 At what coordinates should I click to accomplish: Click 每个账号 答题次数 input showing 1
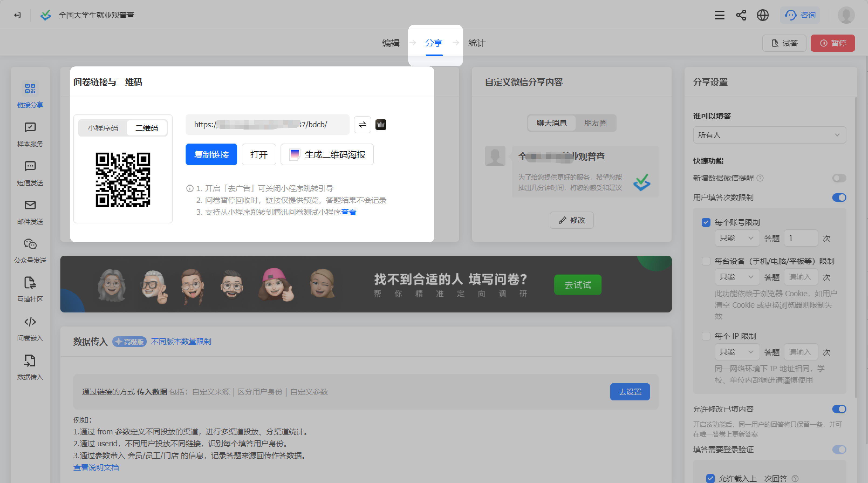[x=801, y=238]
